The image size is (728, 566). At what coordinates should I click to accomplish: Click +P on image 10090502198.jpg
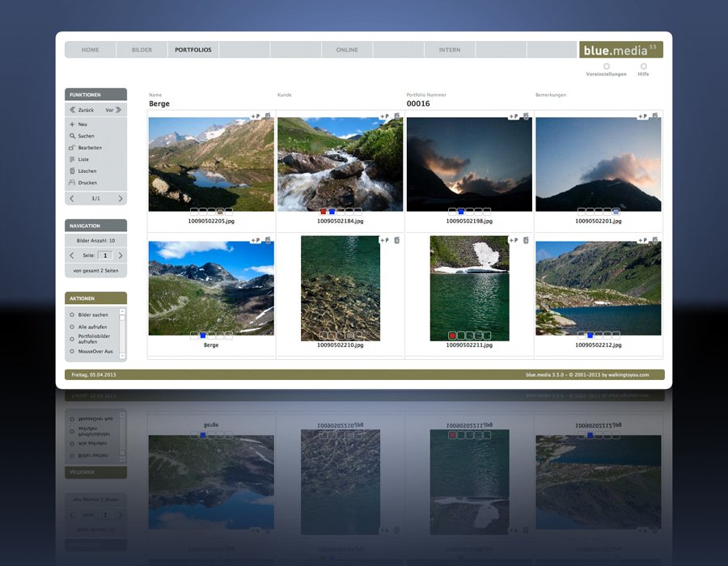(x=514, y=116)
